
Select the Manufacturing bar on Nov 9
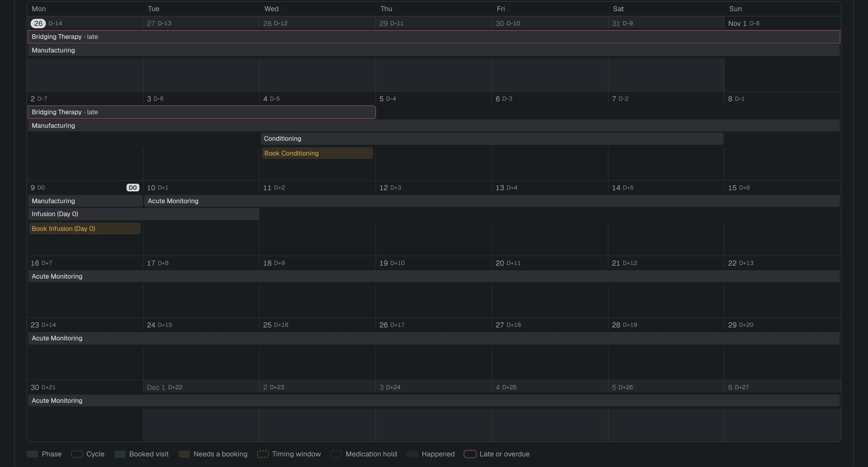coord(85,201)
